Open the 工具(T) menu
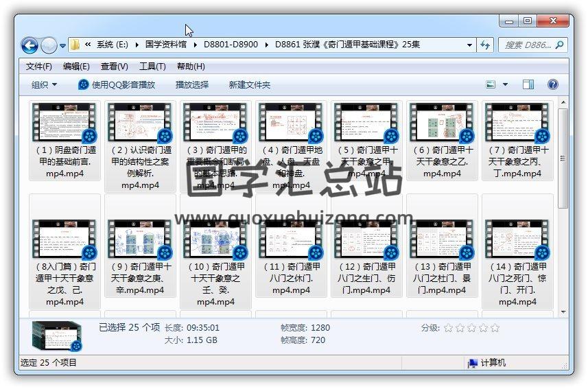 (x=152, y=67)
